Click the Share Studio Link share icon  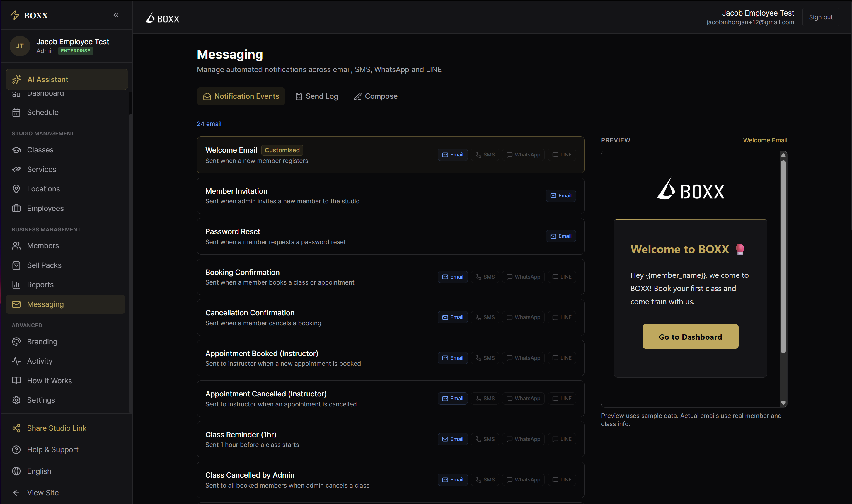[16, 428]
